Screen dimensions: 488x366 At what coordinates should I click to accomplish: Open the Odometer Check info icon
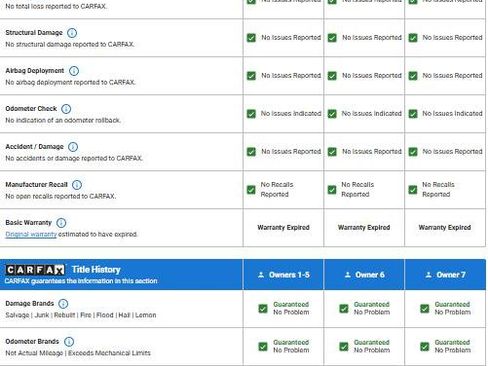66,109
